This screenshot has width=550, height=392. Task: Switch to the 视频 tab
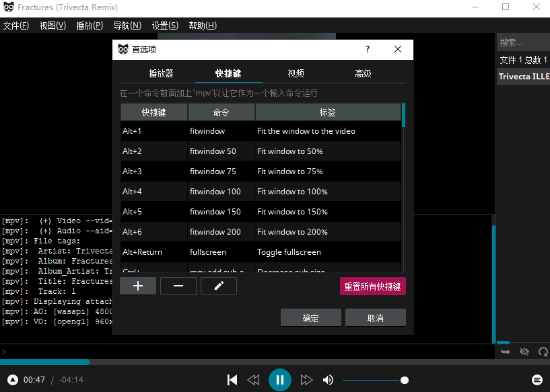(296, 73)
